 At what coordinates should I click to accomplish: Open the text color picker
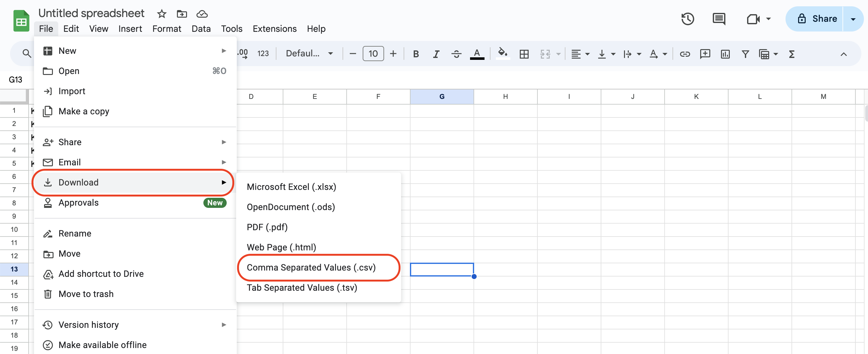477,54
